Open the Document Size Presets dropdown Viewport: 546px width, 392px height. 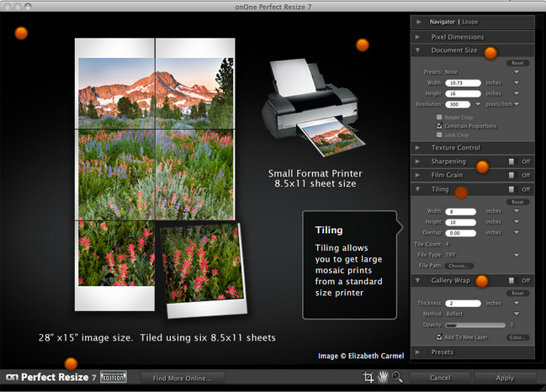coord(517,72)
